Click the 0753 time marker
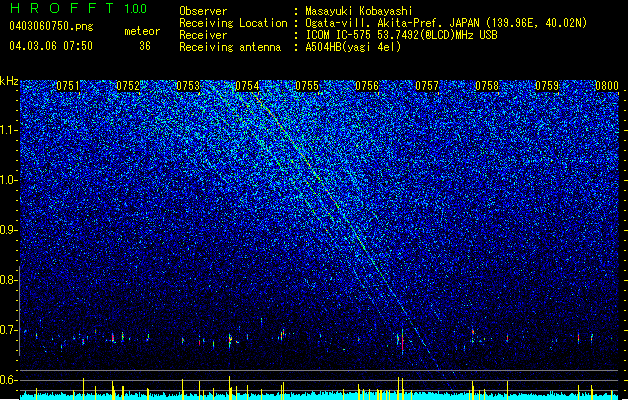 pyautogui.click(x=188, y=86)
